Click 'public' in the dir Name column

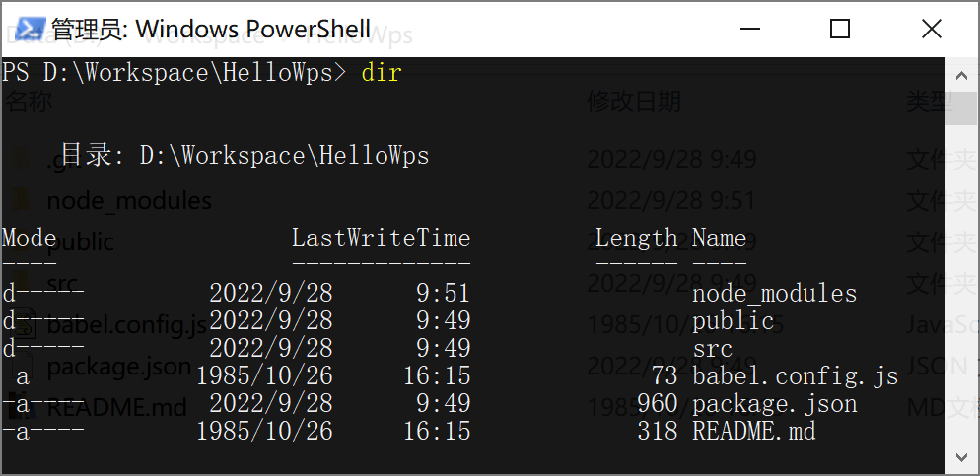point(734,321)
